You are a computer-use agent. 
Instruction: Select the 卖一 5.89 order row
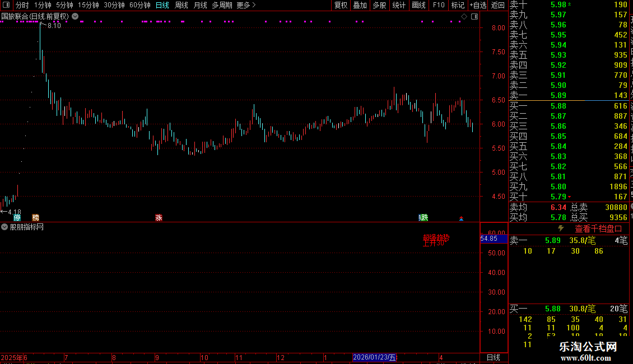point(569,96)
